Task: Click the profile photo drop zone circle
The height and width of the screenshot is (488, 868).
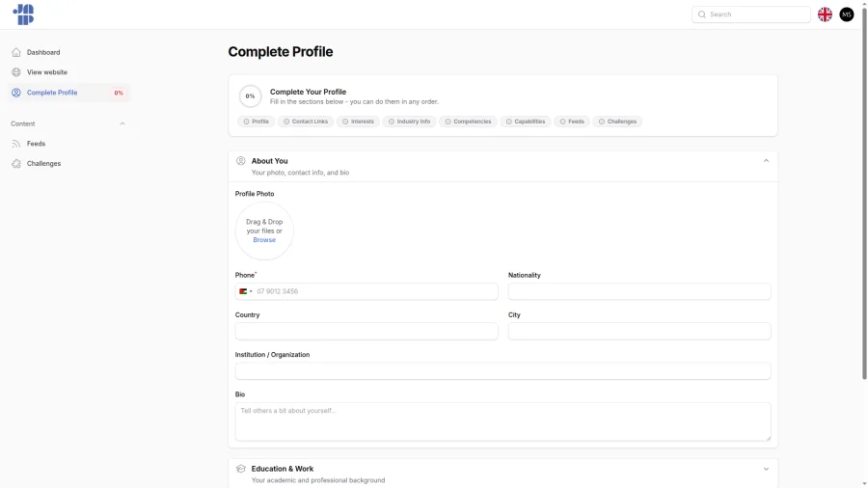Action: [x=264, y=230]
